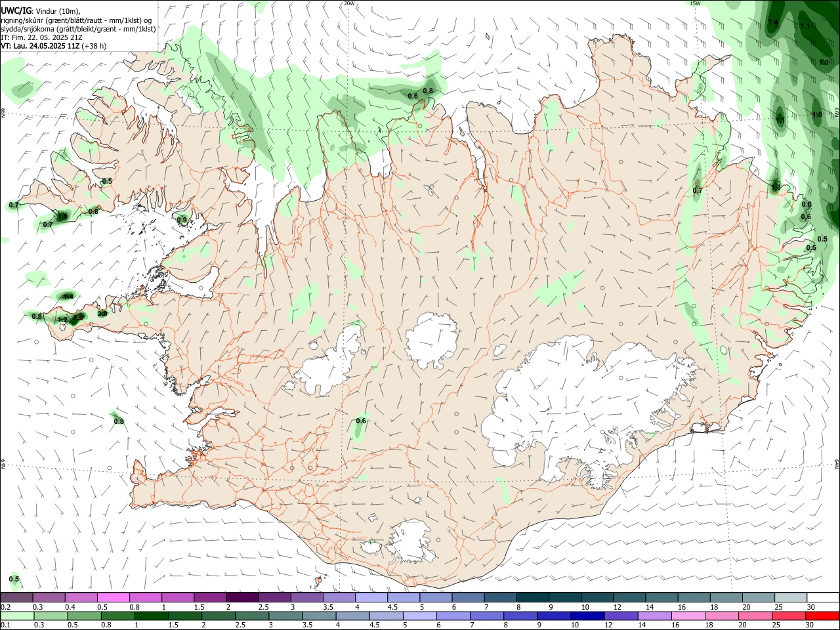Click the 20W longitude label
This screenshot has width=840, height=630.
click(x=349, y=3)
